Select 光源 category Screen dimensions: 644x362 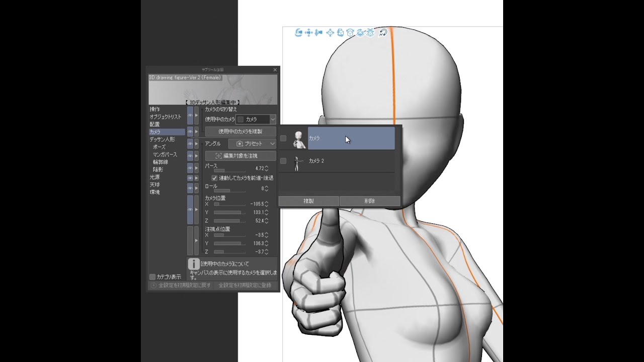(x=154, y=177)
